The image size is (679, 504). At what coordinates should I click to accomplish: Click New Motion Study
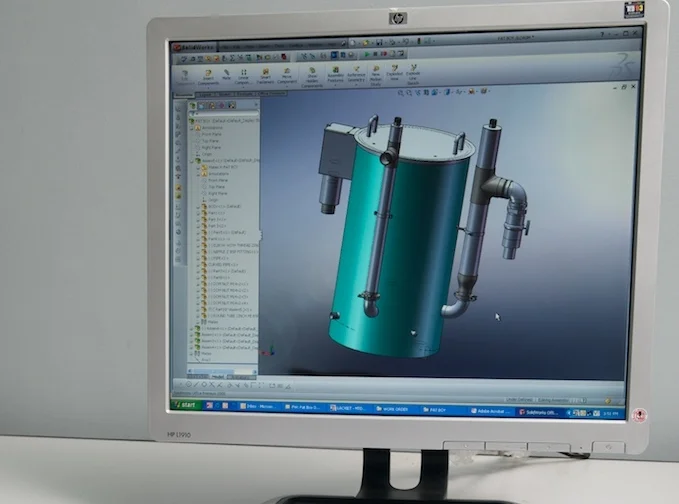click(375, 76)
